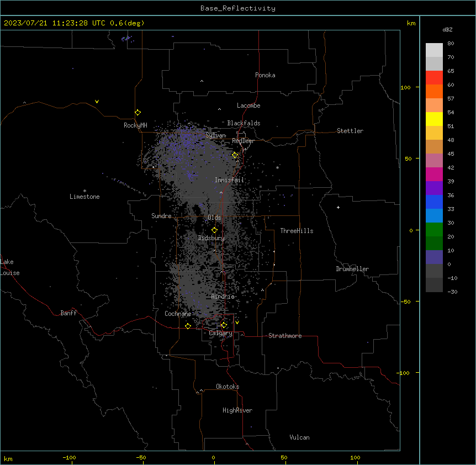The height and width of the screenshot is (465, 476).
Task: Click the Limestone label
Action: coord(84,197)
